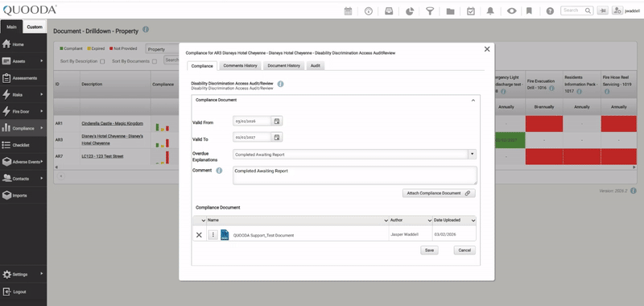Open the three-dot menu for attached document
The width and height of the screenshot is (644, 306).
click(x=213, y=235)
